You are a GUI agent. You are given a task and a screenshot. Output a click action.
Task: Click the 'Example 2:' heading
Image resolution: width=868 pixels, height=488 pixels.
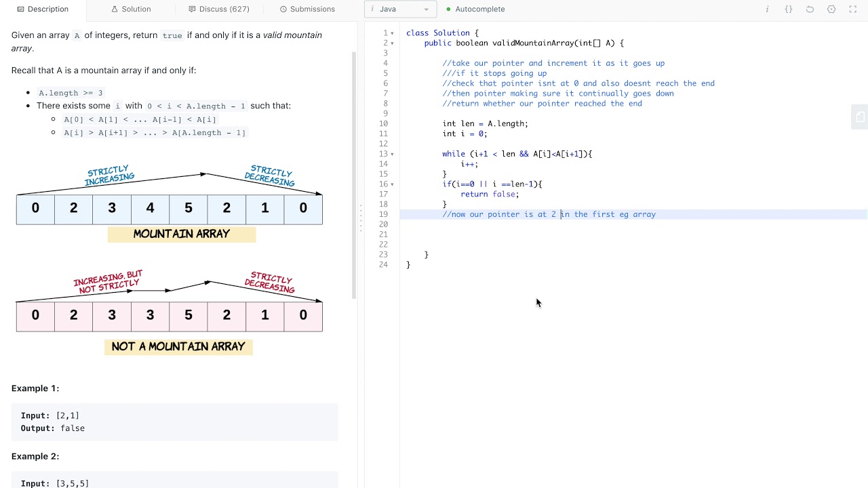(35, 456)
